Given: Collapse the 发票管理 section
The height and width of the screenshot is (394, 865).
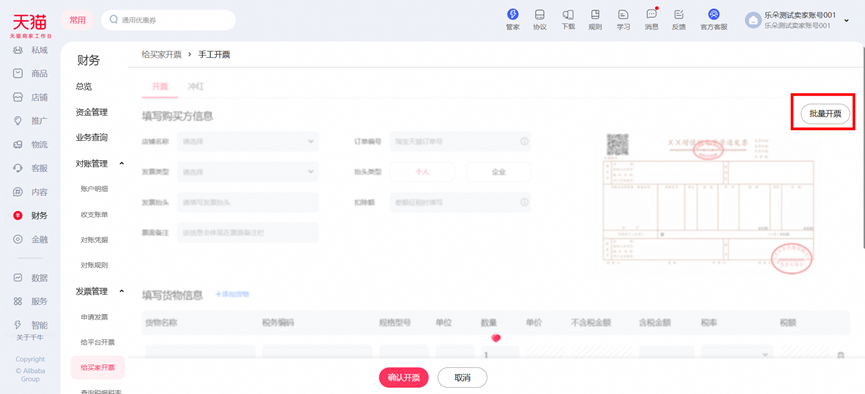Looking at the screenshot, I should point(121,291).
